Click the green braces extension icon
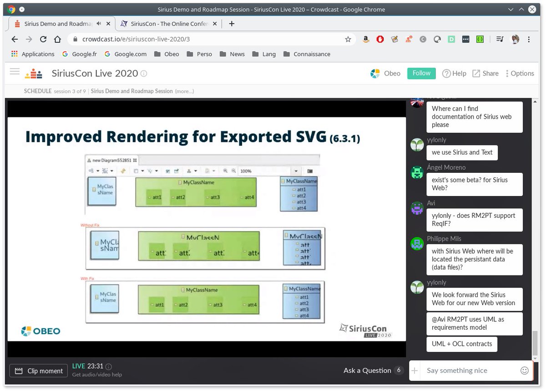The image size is (546, 392). tap(480, 39)
